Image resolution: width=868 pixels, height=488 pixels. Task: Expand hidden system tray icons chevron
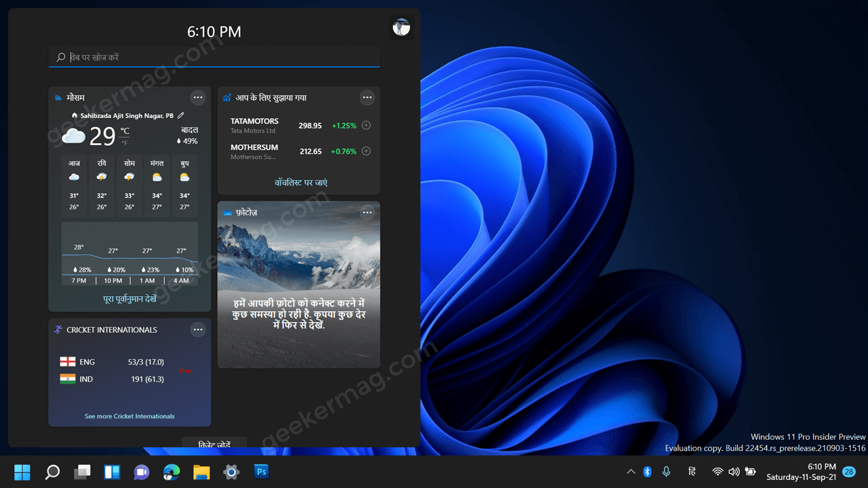[x=631, y=472]
